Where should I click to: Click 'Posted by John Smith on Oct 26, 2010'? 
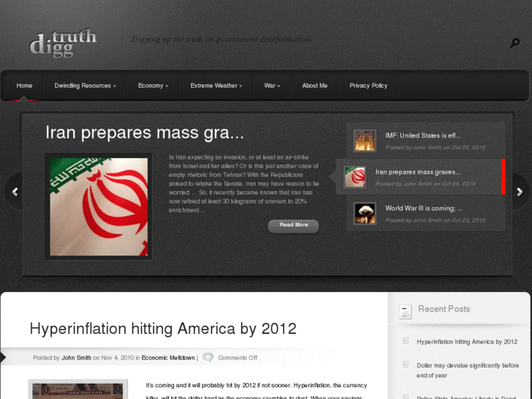[435, 147]
